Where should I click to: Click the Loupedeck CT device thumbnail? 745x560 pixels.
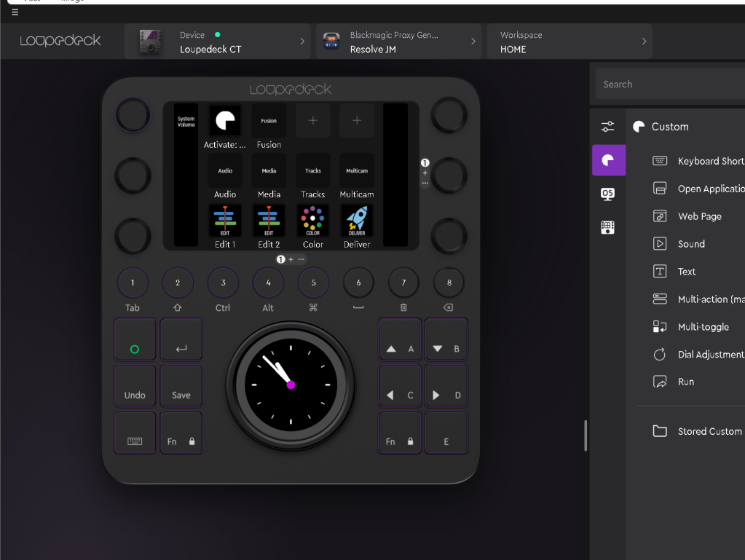(x=150, y=42)
